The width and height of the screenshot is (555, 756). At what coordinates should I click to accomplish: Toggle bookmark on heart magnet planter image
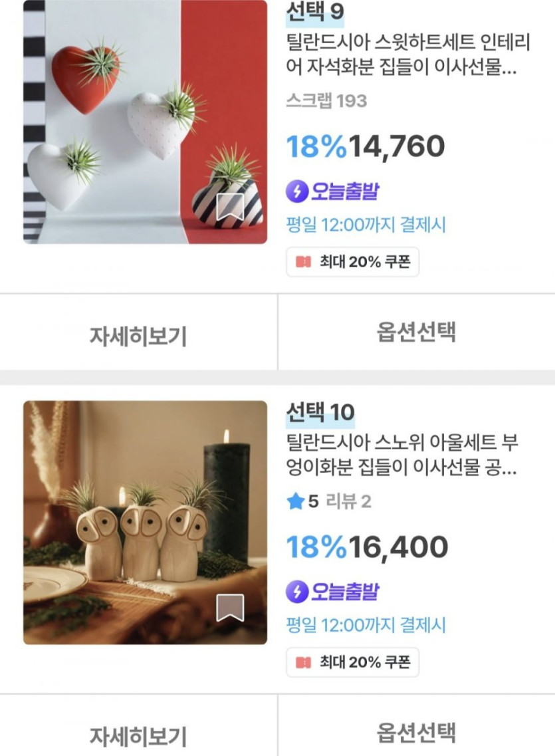(230, 207)
